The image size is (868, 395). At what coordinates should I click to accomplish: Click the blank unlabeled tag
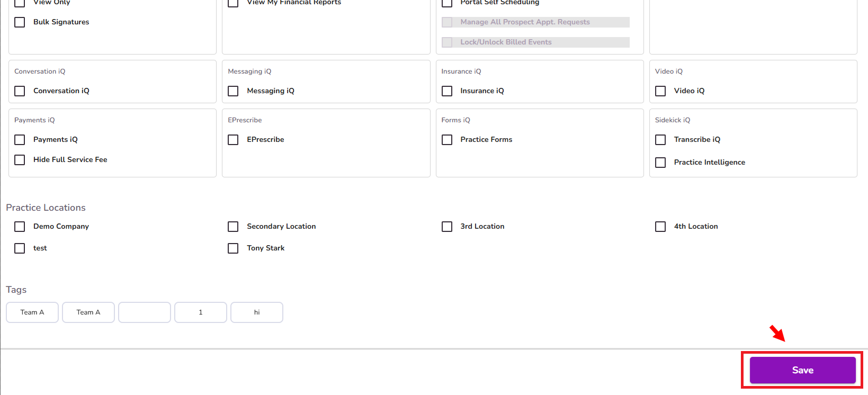coord(145,312)
